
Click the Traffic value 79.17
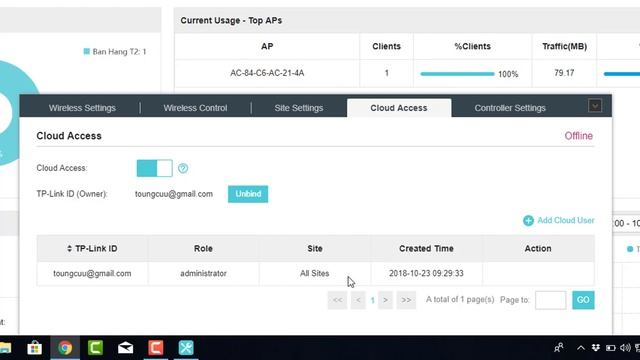point(564,73)
